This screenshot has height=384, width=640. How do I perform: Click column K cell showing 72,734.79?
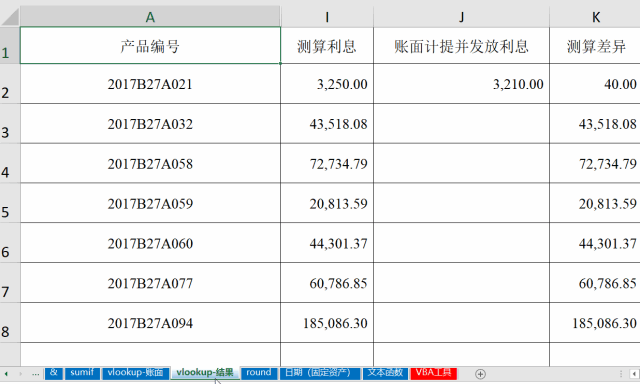tap(595, 163)
